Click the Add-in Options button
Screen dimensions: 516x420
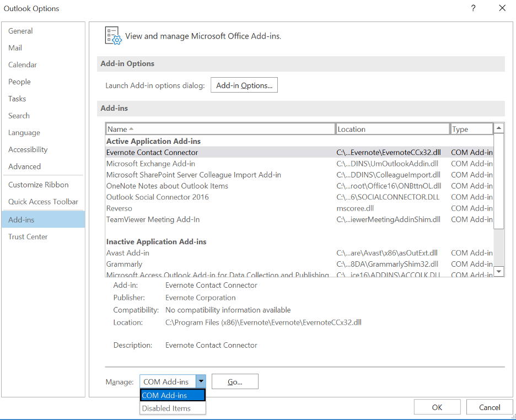click(x=244, y=85)
